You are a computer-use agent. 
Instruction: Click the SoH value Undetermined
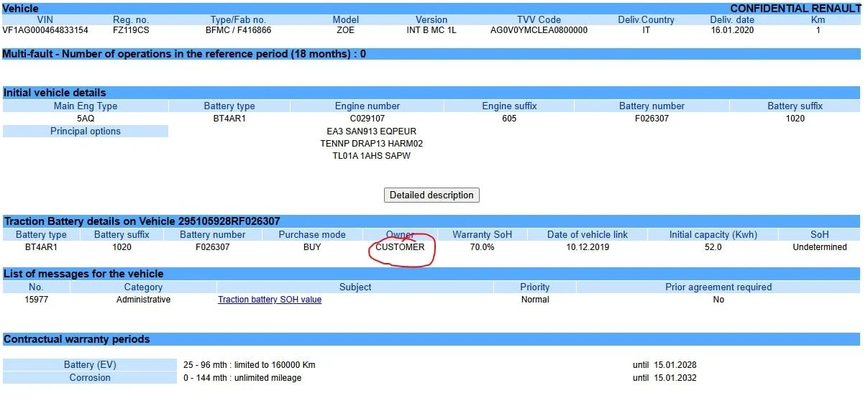pyautogui.click(x=820, y=247)
